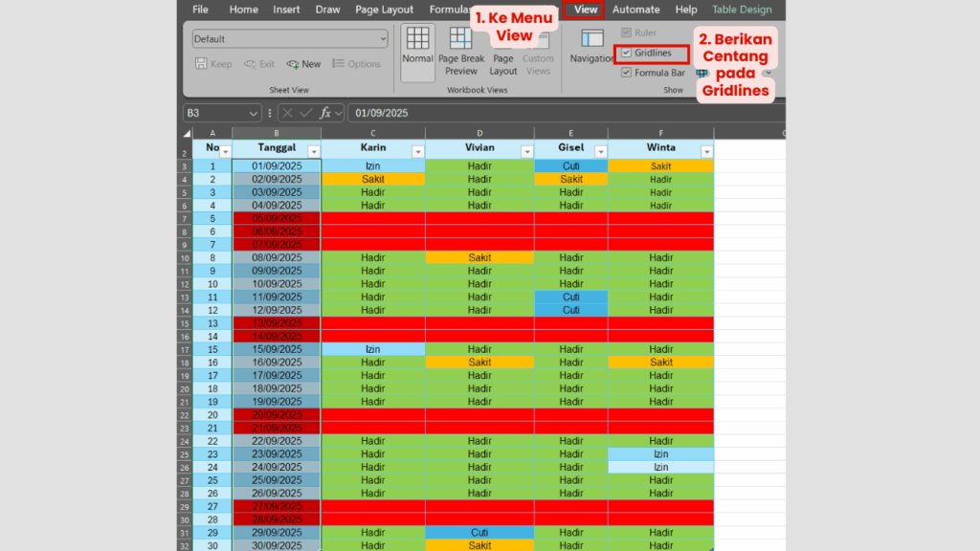Viewport: 980px width, 551px height.
Task: Switch to the Table Design tab
Action: [742, 9]
